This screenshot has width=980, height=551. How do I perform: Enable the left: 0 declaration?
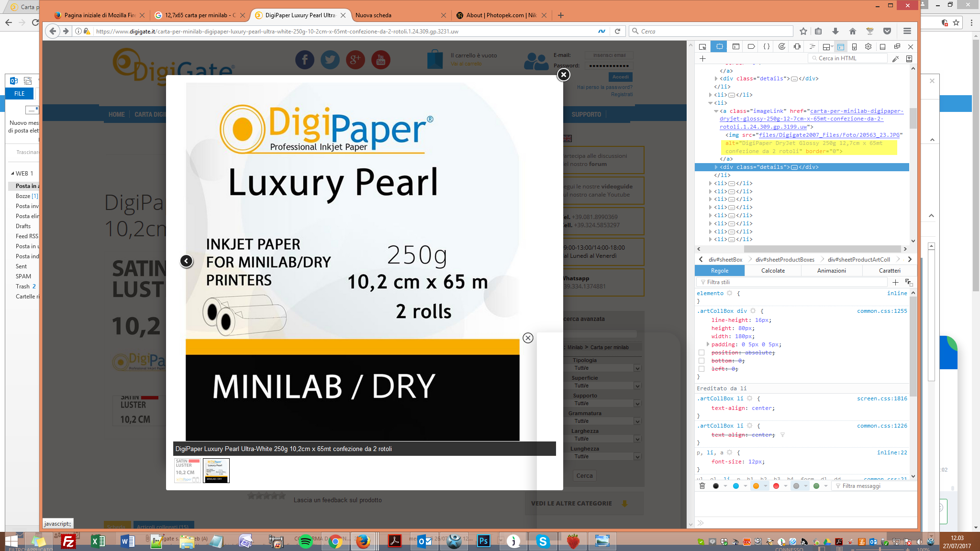coord(702,369)
